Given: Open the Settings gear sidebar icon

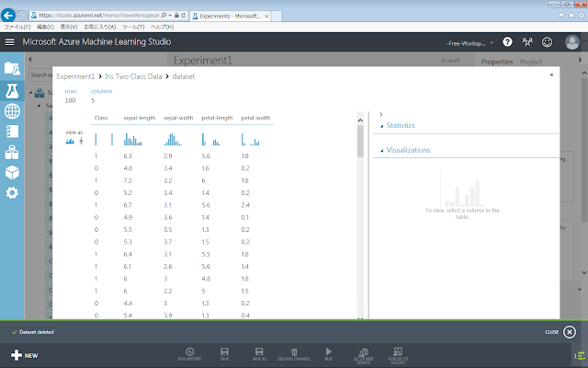Looking at the screenshot, I should (x=12, y=193).
